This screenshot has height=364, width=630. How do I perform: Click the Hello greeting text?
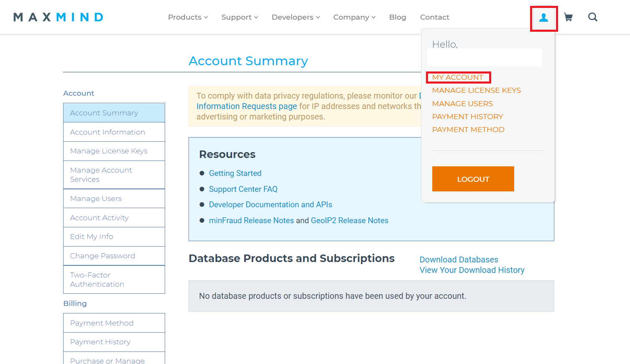445,44
